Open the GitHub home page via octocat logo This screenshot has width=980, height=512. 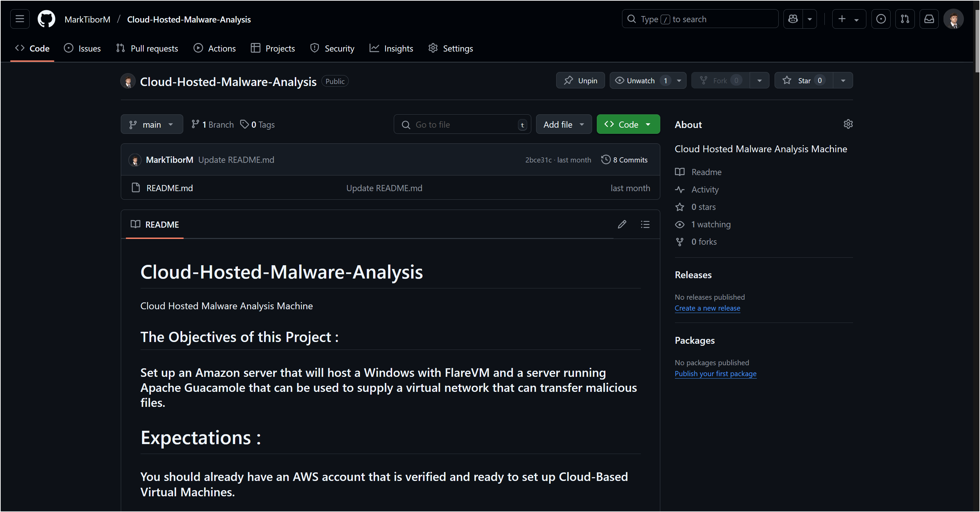[x=46, y=19]
